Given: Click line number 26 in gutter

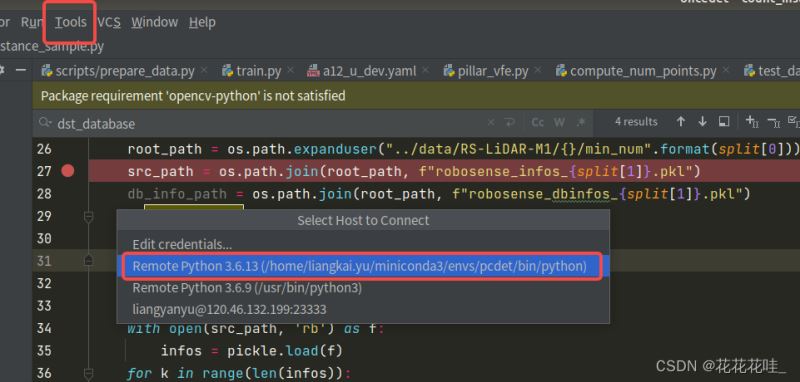Looking at the screenshot, I should coord(44,149).
